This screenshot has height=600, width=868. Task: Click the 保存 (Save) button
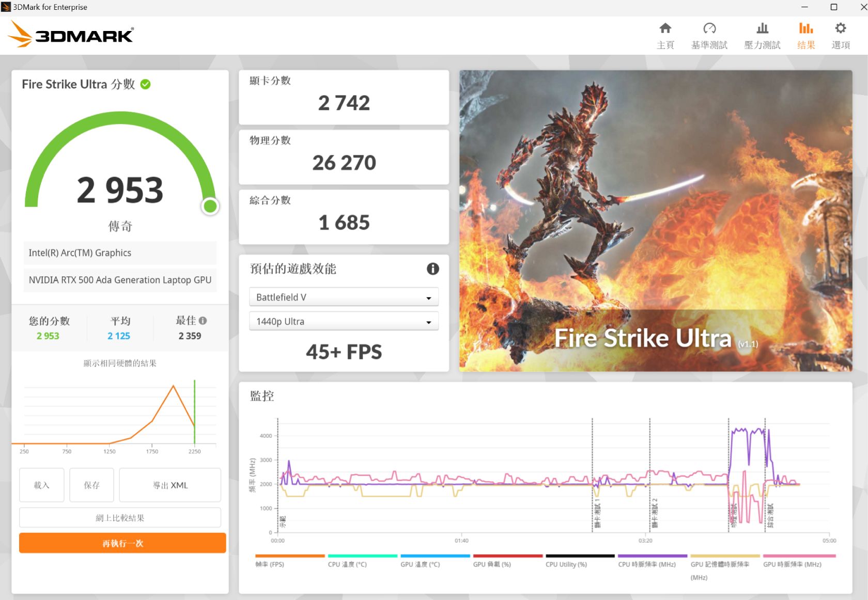[92, 485]
